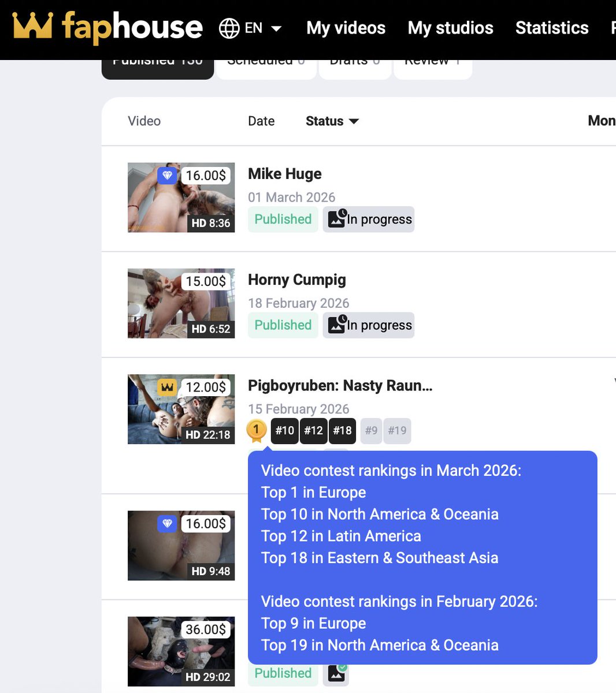
Task: Open the My videos menu
Action: click(x=346, y=28)
